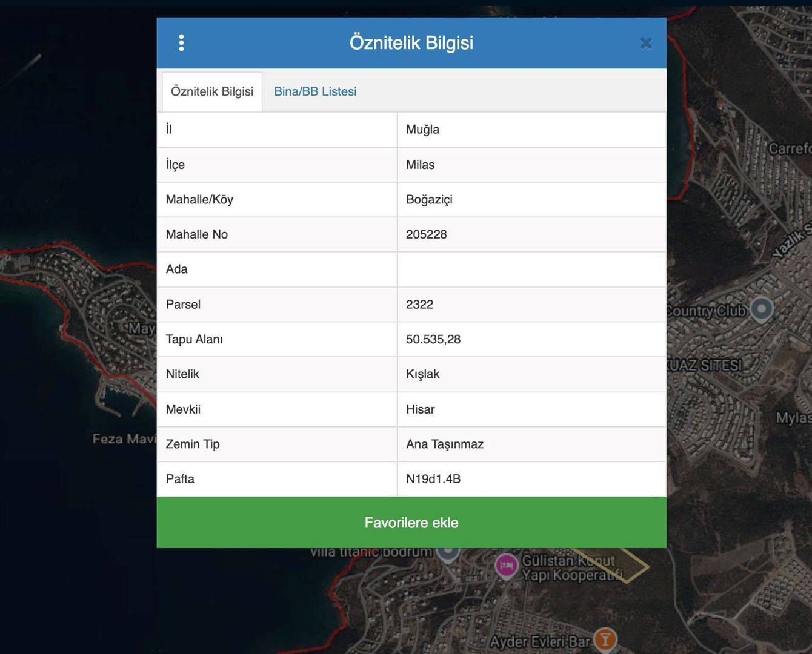The width and height of the screenshot is (812, 654).
Task: Click the KUAZ SITESI map label
Action: 705,365
